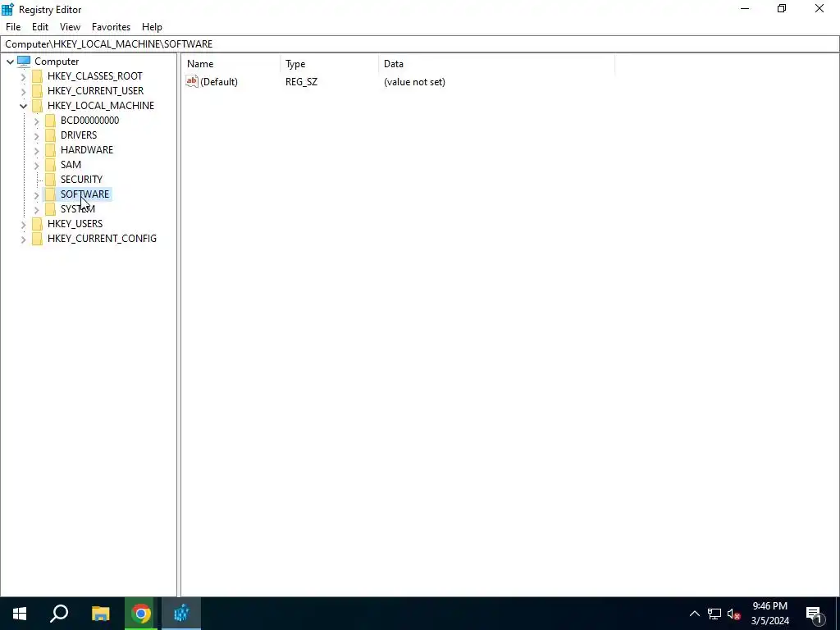The height and width of the screenshot is (630, 840).
Task: Expand the SOFTWARE key
Action: (x=36, y=194)
